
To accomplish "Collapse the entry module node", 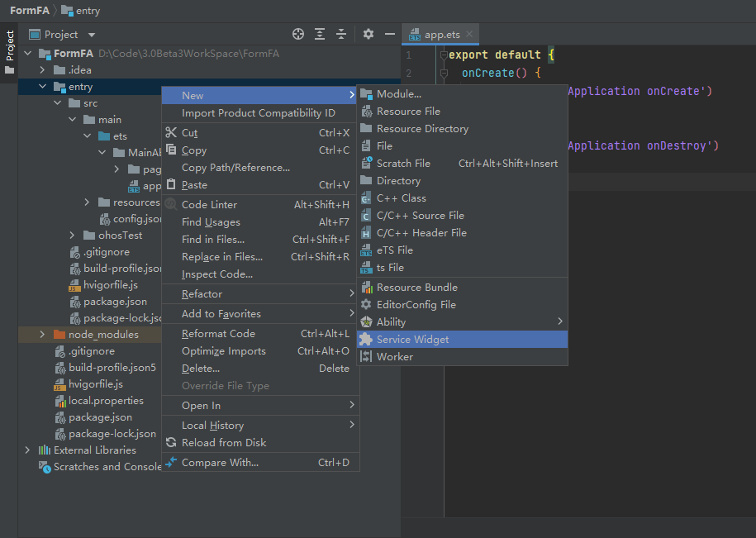I will tap(42, 86).
